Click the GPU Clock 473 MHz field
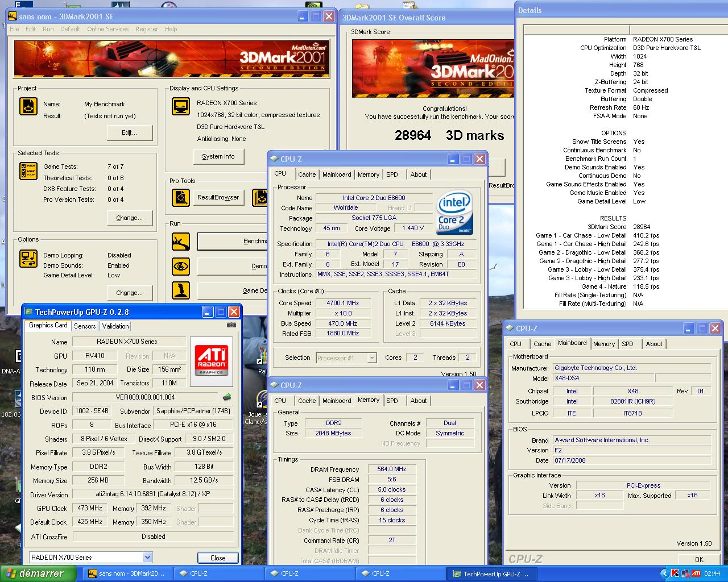728x582 pixels. [x=90, y=508]
